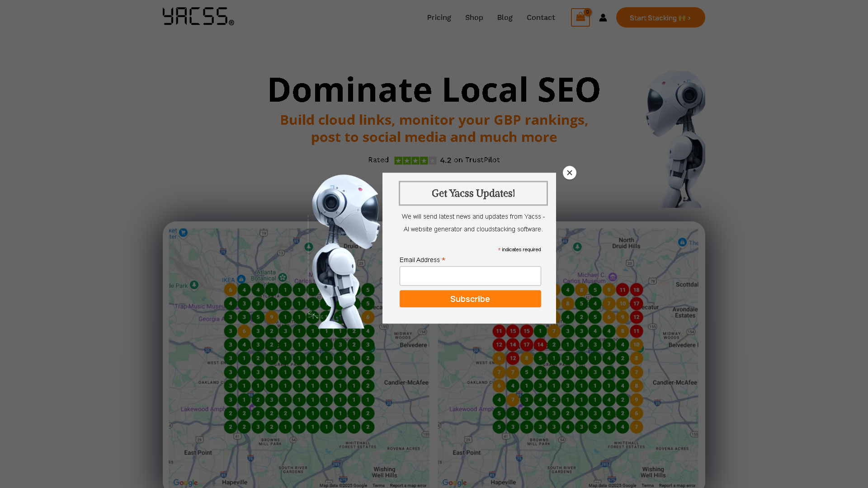Open the Pricing page
Viewport: 868px width, 488px height.
point(439,17)
